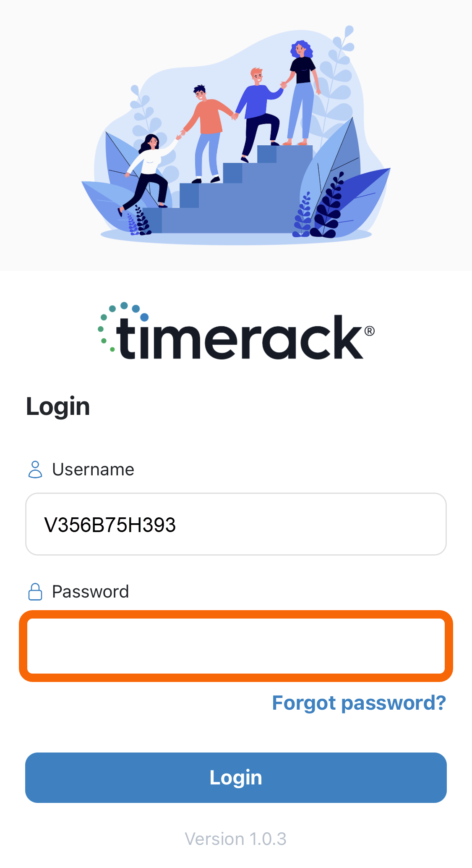The height and width of the screenshot is (868, 472).
Task: Click the registered trademark symbol after timerack
Action: (370, 331)
